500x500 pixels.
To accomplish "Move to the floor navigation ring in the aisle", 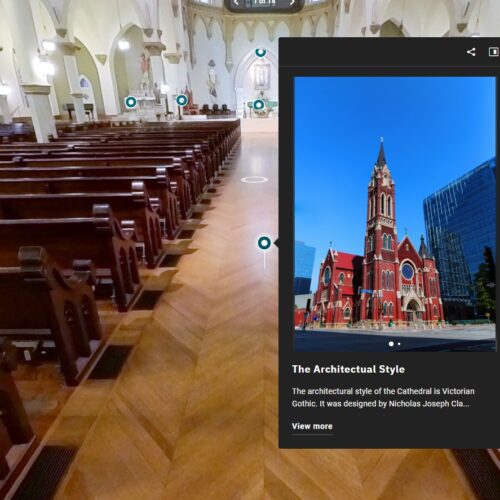I will [254, 180].
